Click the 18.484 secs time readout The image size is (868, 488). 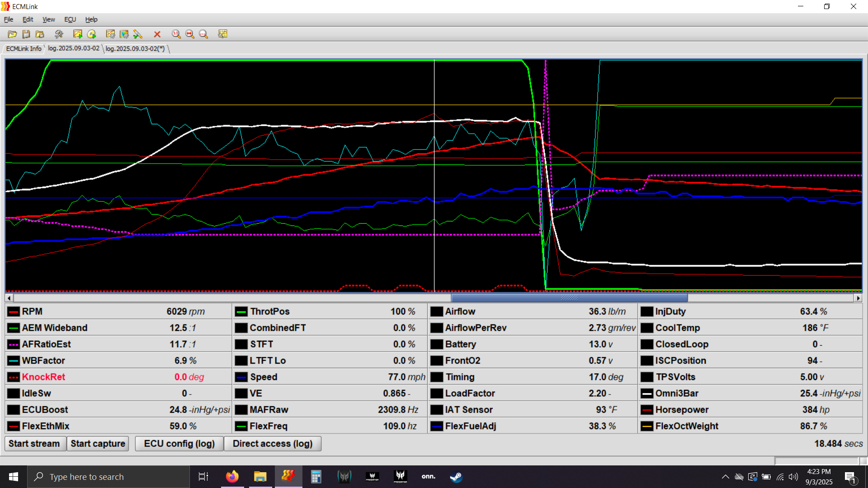point(838,444)
